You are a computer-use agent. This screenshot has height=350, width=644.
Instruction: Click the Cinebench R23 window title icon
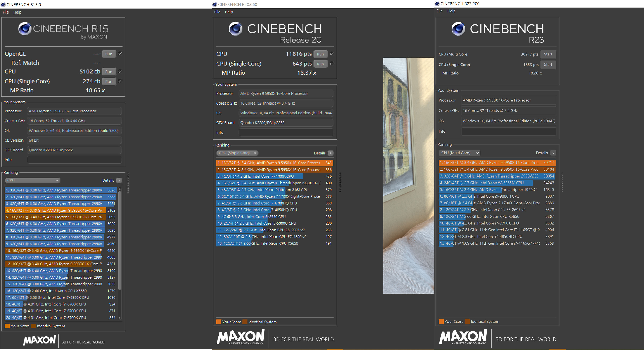pyautogui.click(x=437, y=4)
